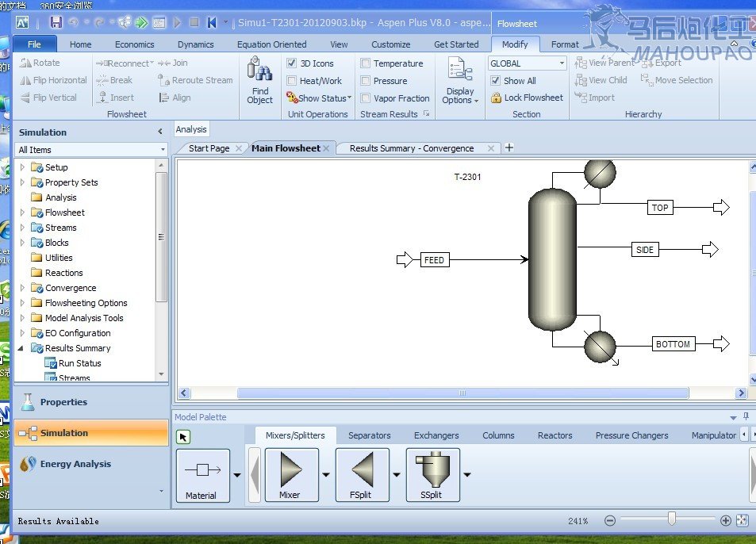This screenshot has width=756, height=544.
Task: Collapse the Simulation navigation pane
Action: (160, 132)
